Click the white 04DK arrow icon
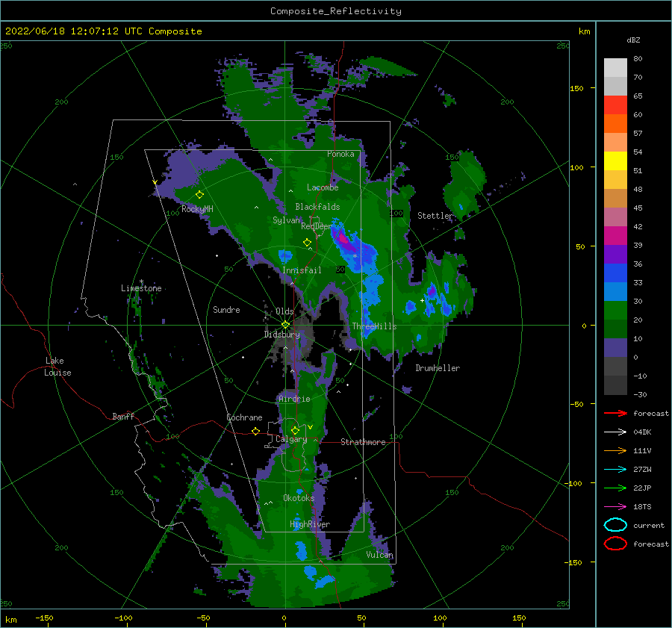The image size is (672, 628). [x=615, y=432]
